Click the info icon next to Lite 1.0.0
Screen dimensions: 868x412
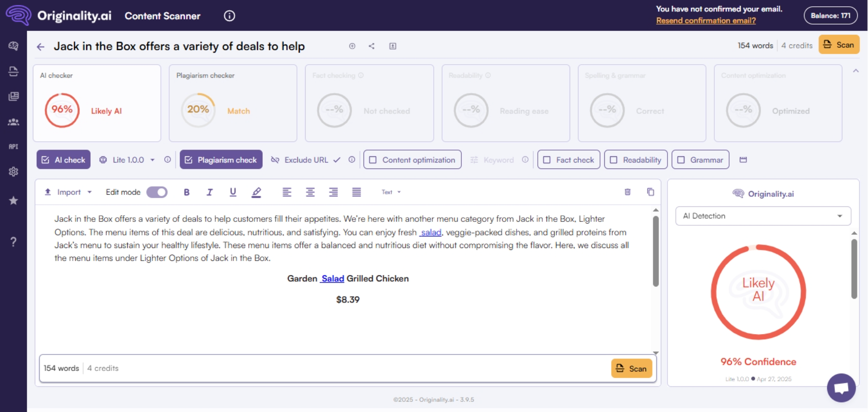pos(167,160)
